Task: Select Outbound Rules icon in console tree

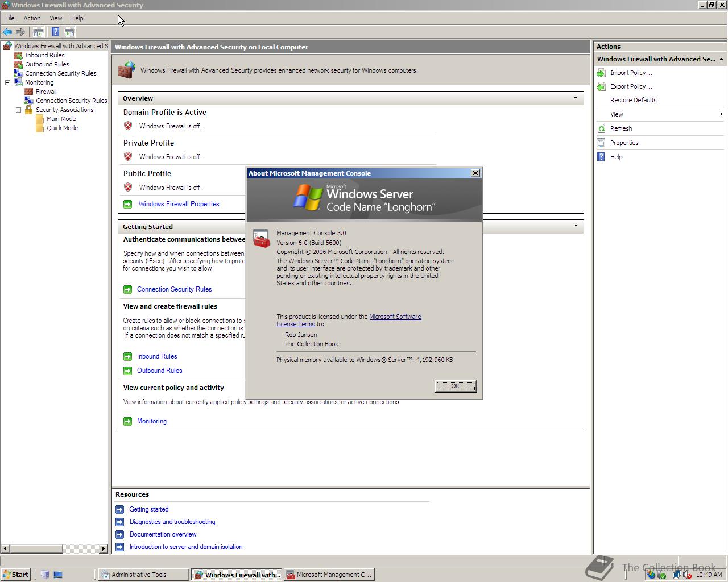Action: click(18, 64)
